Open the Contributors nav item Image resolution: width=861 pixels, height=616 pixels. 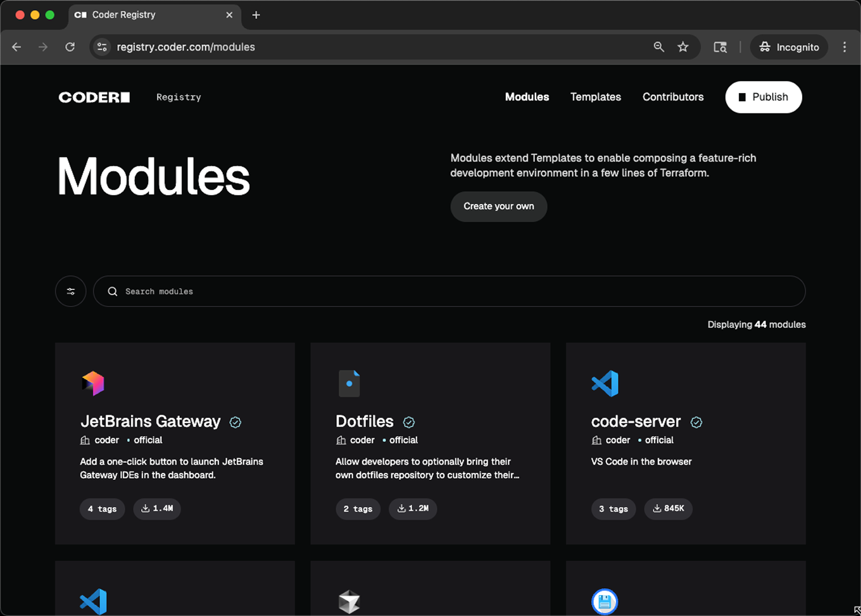(673, 97)
